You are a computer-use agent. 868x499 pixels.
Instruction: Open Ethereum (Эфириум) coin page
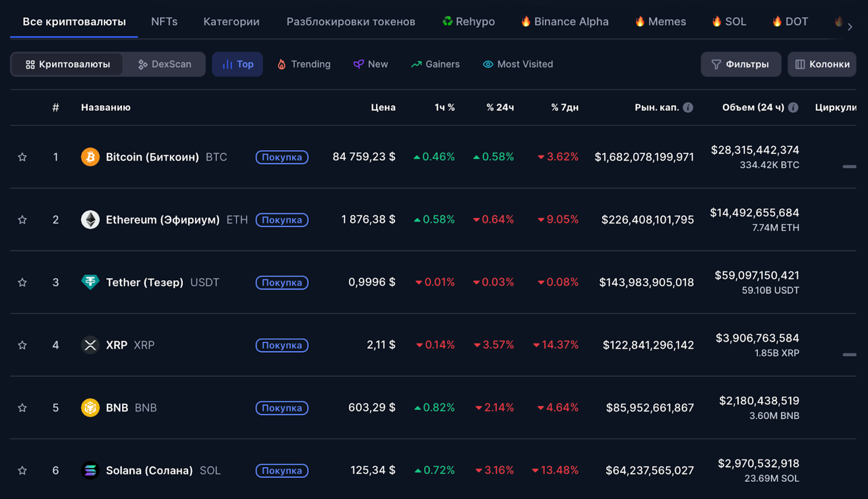[x=163, y=220]
